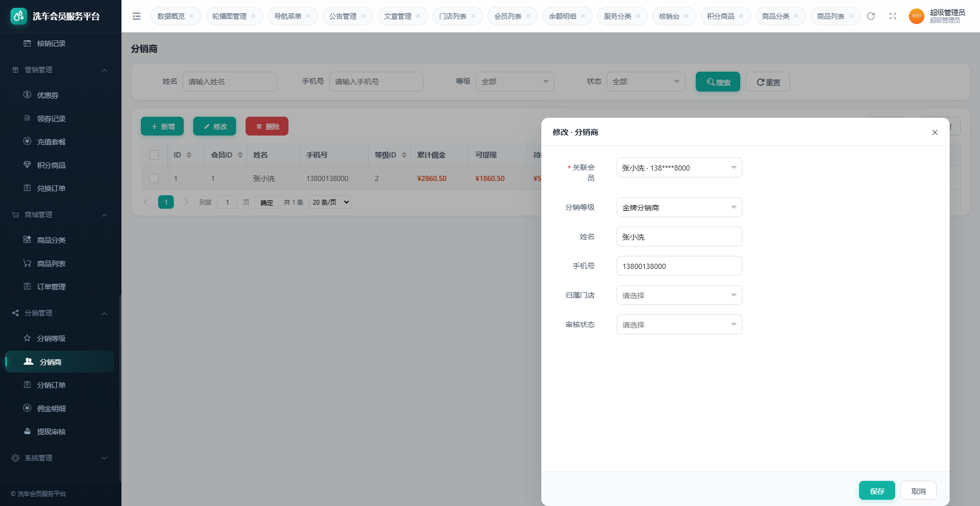Click pagination 确定 button

click(x=266, y=202)
